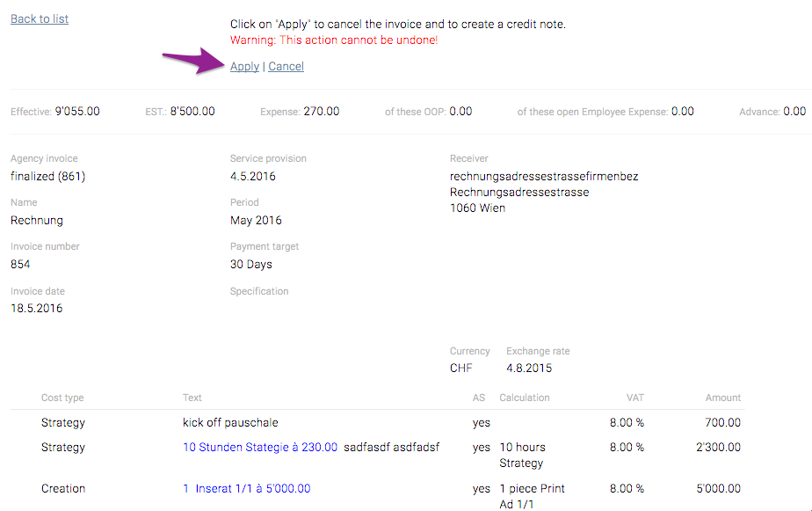Click the finalized (861) status text
The image size is (812, 511).
tap(47, 177)
